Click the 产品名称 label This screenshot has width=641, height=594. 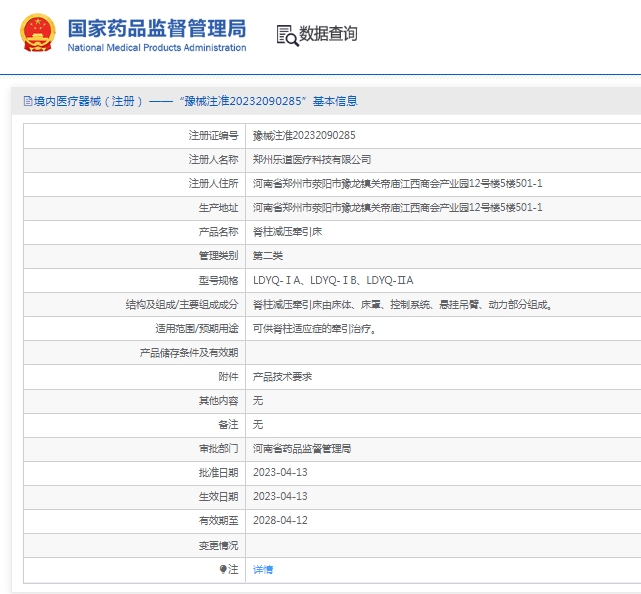218,232
